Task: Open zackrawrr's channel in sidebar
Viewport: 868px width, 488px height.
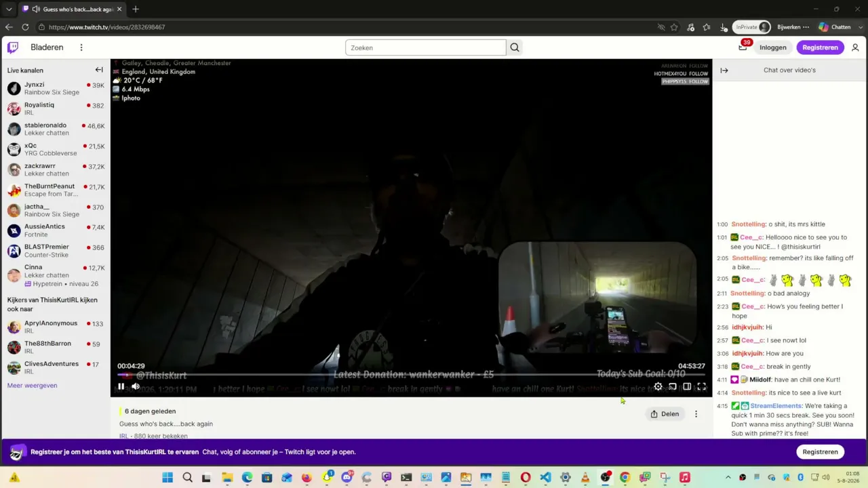Action: (x=55, y=170)
